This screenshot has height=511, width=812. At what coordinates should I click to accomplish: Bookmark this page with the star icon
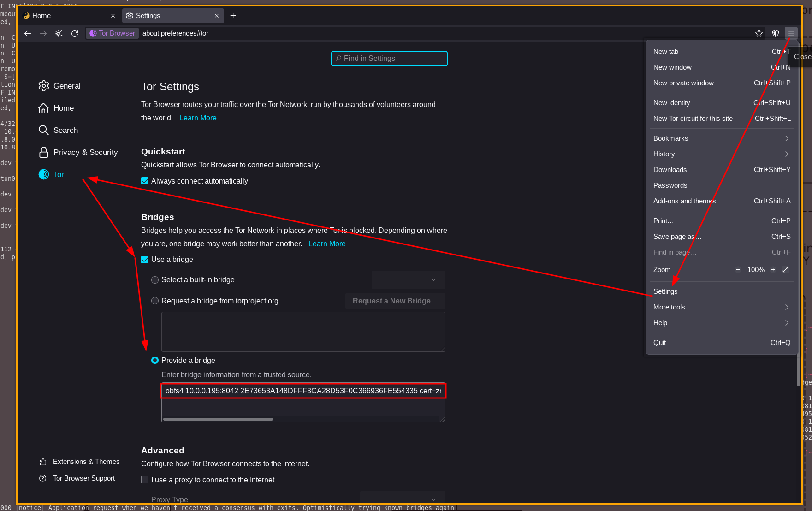tap(759, 33)
